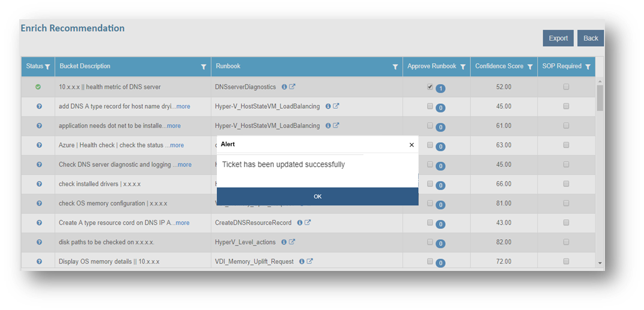Sort by Approve Runbook column header
This screenshot has height=310, width=644.
pyautogui.click(x=432, y=66)
